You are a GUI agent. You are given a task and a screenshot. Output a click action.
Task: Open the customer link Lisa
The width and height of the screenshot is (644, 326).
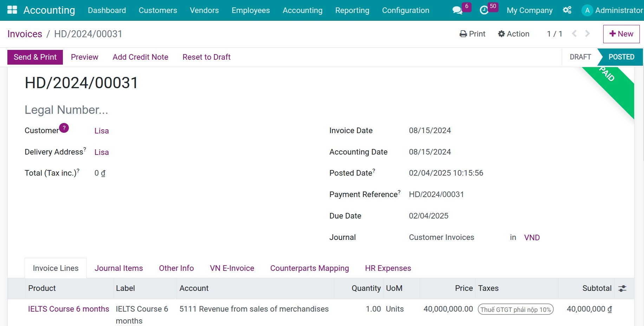pos(102,131)
